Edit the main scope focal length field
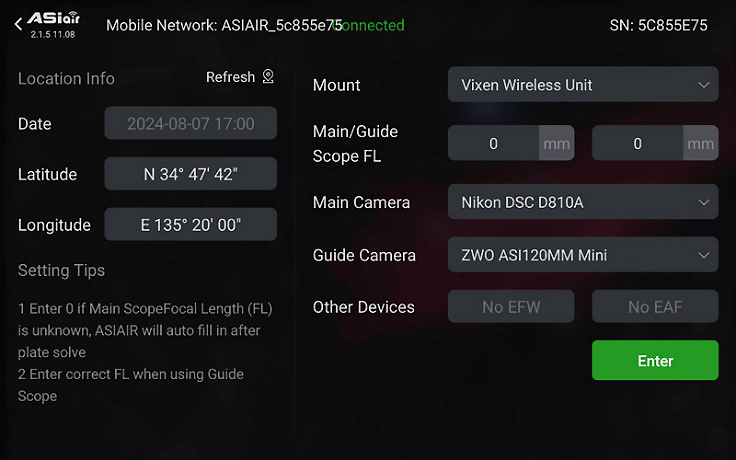 coord(493,143)
